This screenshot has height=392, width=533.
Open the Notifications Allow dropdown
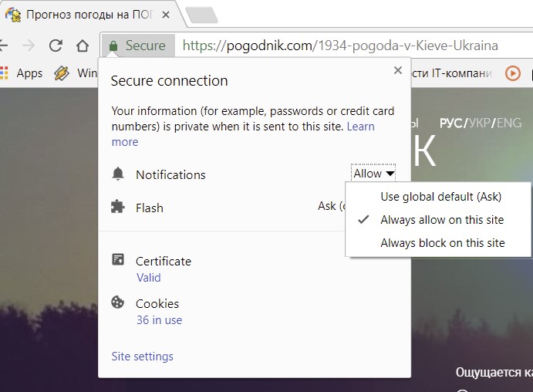tap(373, 174)
